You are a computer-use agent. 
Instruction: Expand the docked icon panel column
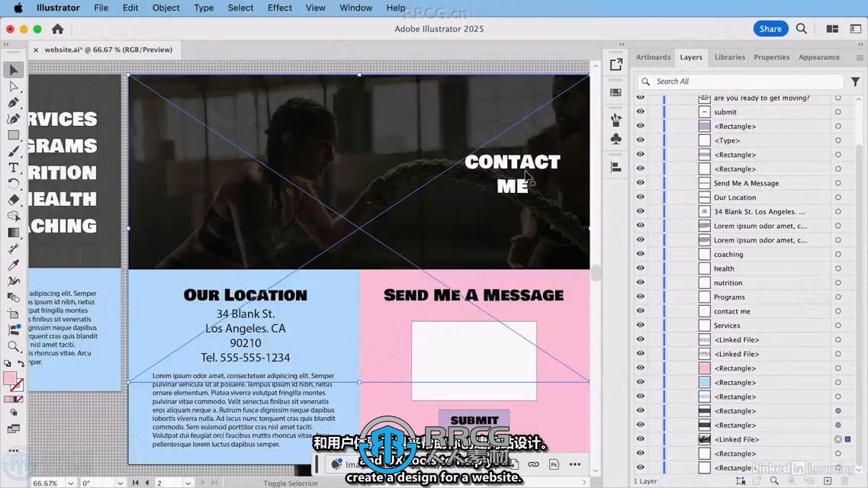pos(621,44)
